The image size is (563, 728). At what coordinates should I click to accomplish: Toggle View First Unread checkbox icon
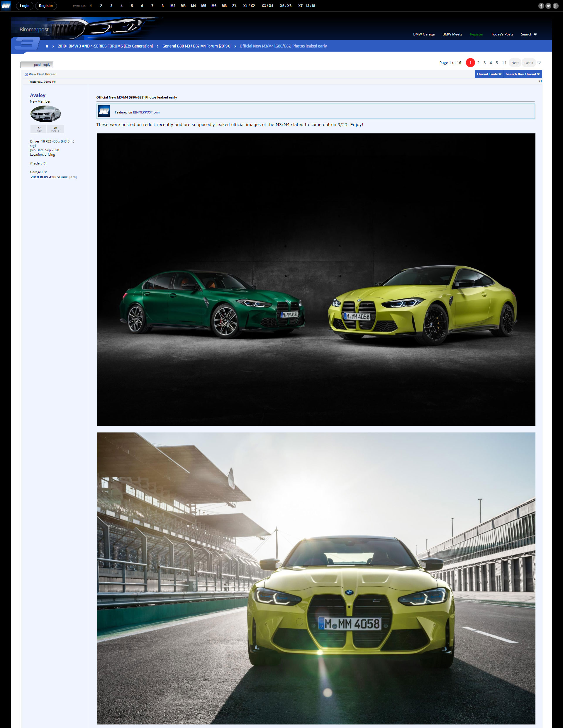click(26, 74)
